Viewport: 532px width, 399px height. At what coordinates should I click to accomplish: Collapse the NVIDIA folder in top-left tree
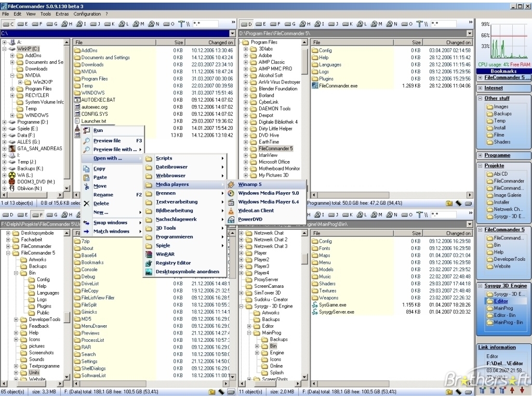[12, 76]
